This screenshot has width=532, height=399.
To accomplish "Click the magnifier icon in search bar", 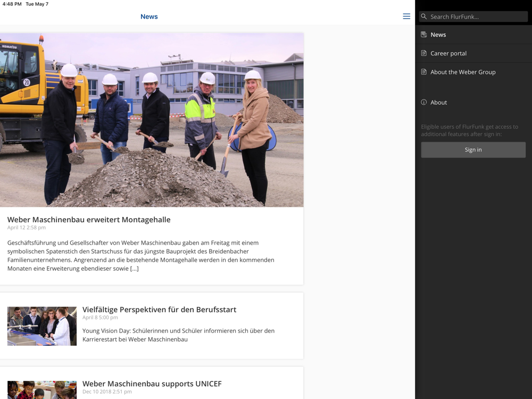I will (x=424, y=16).
